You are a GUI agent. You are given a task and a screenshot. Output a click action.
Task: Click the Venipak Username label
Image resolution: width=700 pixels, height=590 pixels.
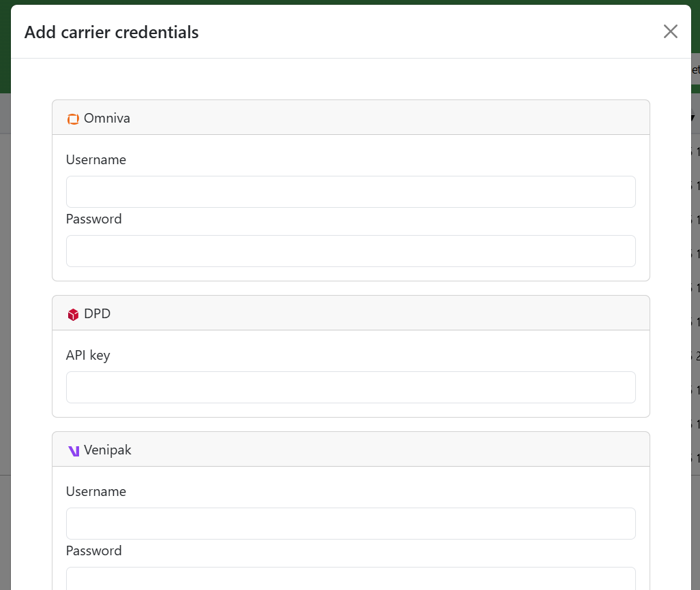point(96,492)
